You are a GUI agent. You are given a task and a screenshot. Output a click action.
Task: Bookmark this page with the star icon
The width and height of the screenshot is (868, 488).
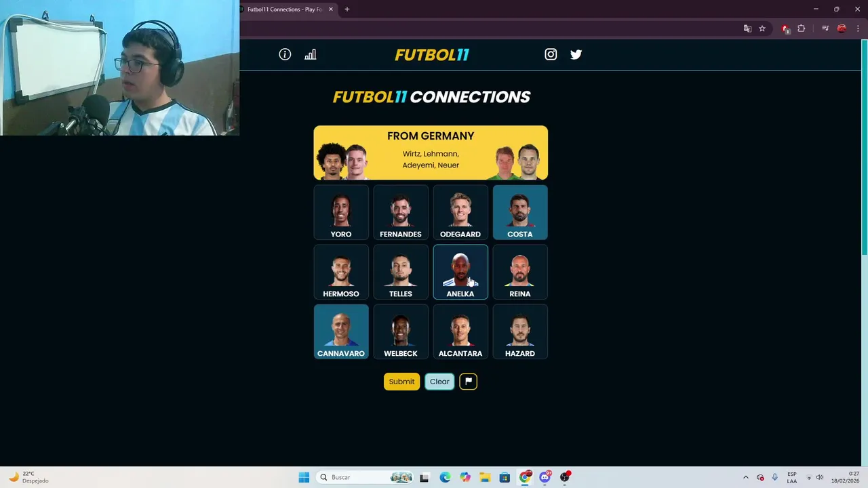tap(762, 28)
